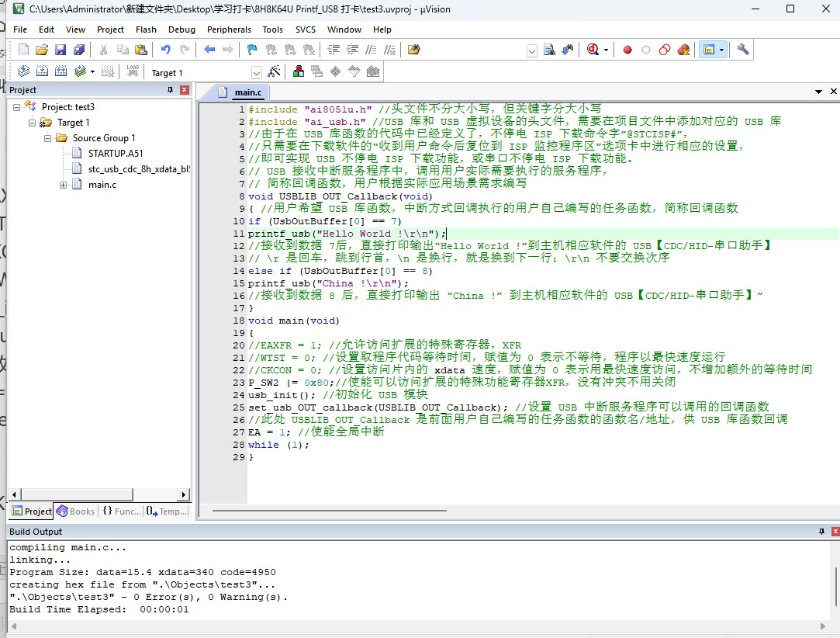Open Manage Project Items icon
The height and width of the screenshot is (638, 840).
299,71
